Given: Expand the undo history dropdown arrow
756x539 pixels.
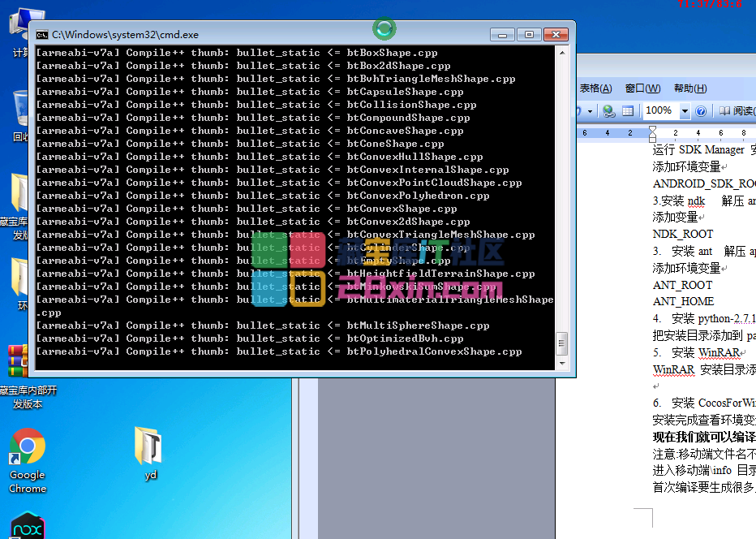Looking at the screenshot, I should pyautogui.click(x=590, y=111).
